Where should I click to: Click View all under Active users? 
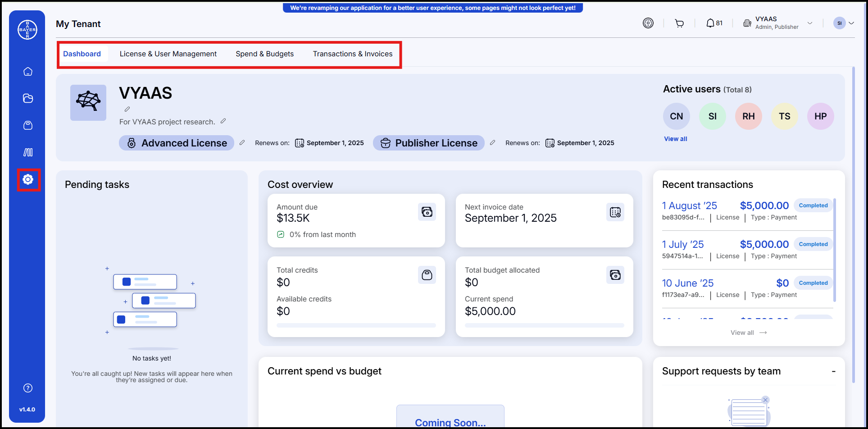pyautogui.click(x=676, y=139)
